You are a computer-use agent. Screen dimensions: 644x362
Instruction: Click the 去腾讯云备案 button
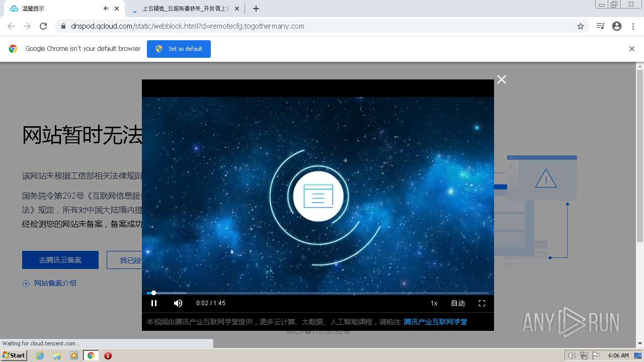60,260
